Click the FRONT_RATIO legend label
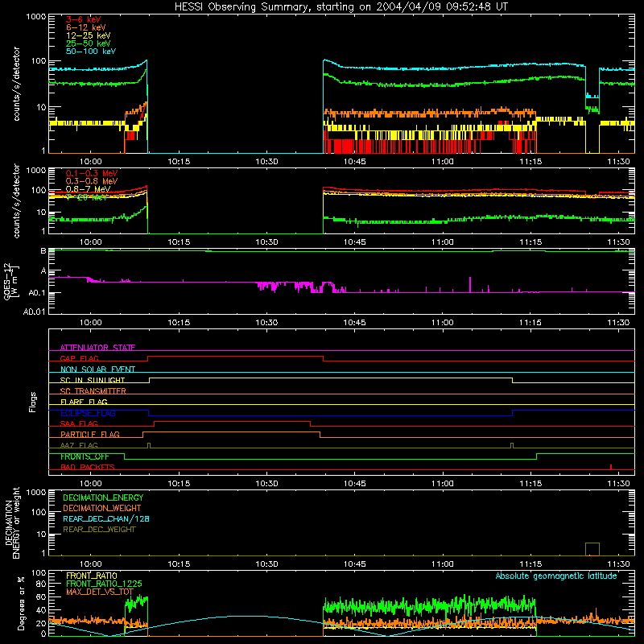 click(92, 576)
